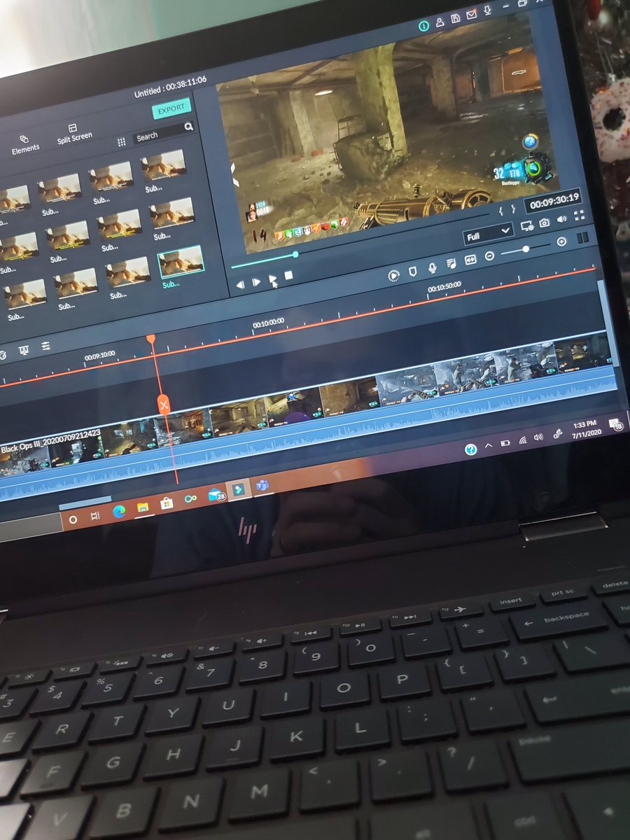The image size is (630, 840).
Task: Open the user account icon
Action: point(440,22)
